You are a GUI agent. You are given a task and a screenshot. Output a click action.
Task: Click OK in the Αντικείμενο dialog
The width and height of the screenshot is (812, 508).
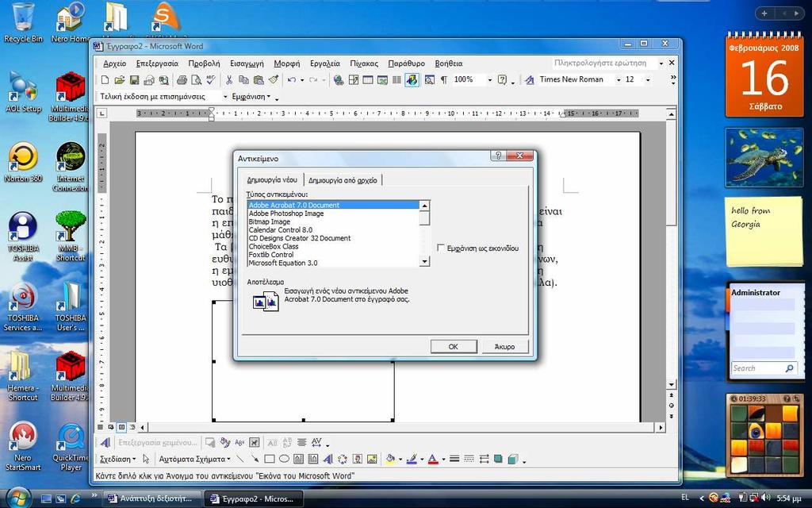point(453,346)
